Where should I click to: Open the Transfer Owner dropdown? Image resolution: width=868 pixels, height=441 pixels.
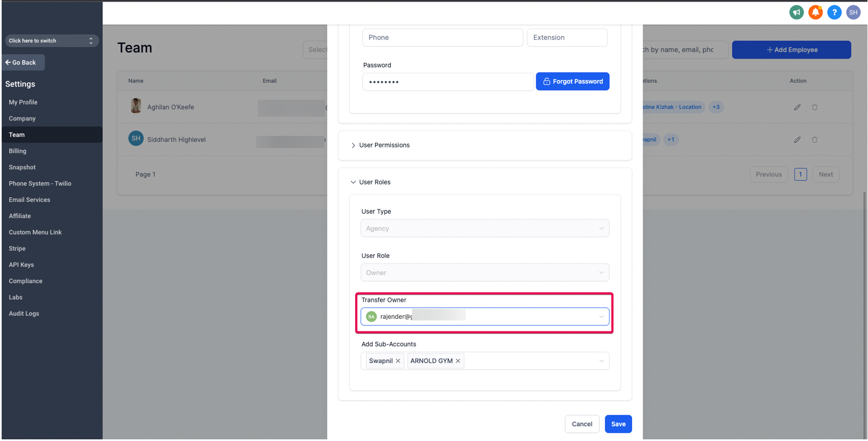coord(484,317)
